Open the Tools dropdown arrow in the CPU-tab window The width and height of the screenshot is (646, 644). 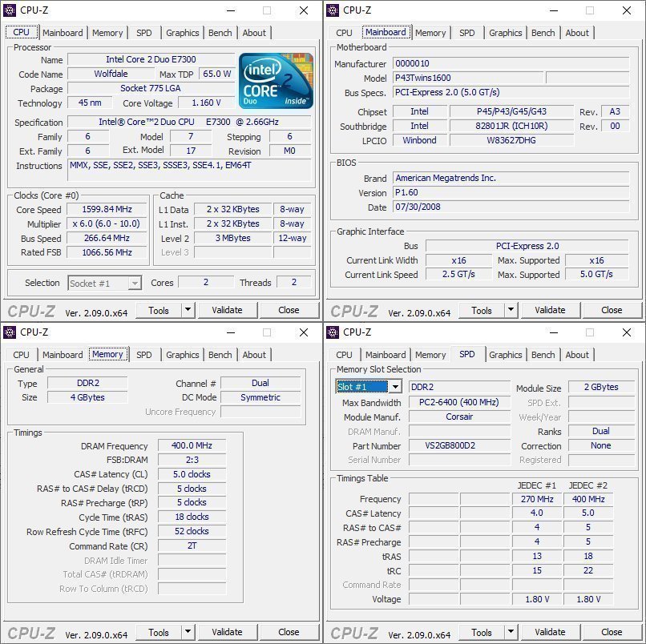click(188, 310)
